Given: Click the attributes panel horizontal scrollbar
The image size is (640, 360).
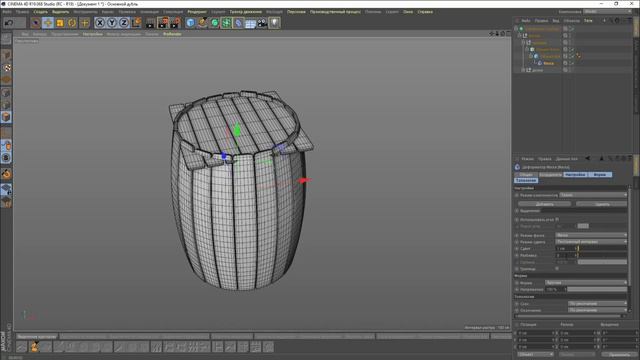Looking at the screenshot, I should [x=568, y=316].
